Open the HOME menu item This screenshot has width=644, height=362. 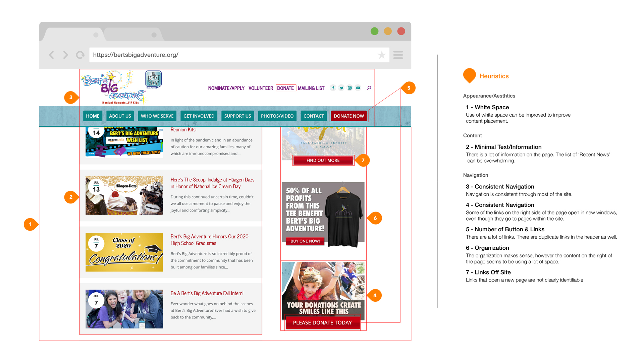93,116
